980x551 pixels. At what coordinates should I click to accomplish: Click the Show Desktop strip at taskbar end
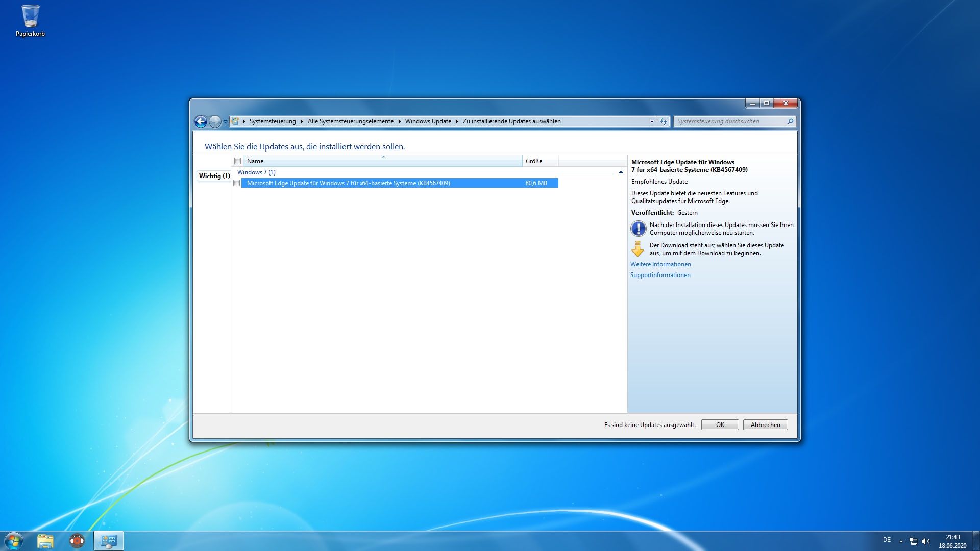tap(976, 541)
